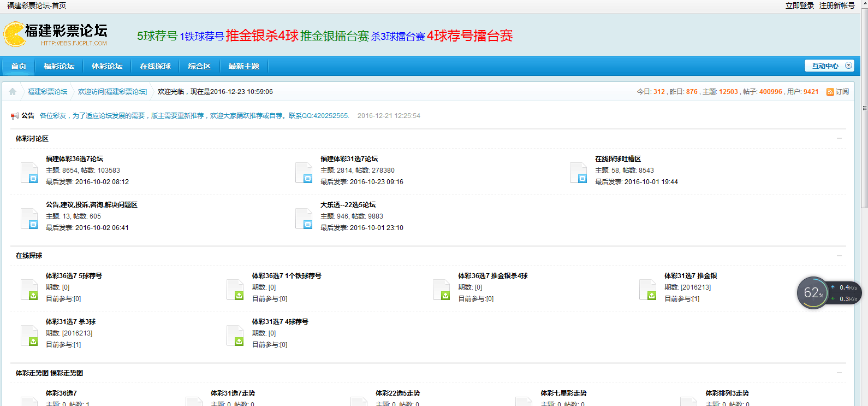Click the 公告 megaphone icon

pos(15,116)
